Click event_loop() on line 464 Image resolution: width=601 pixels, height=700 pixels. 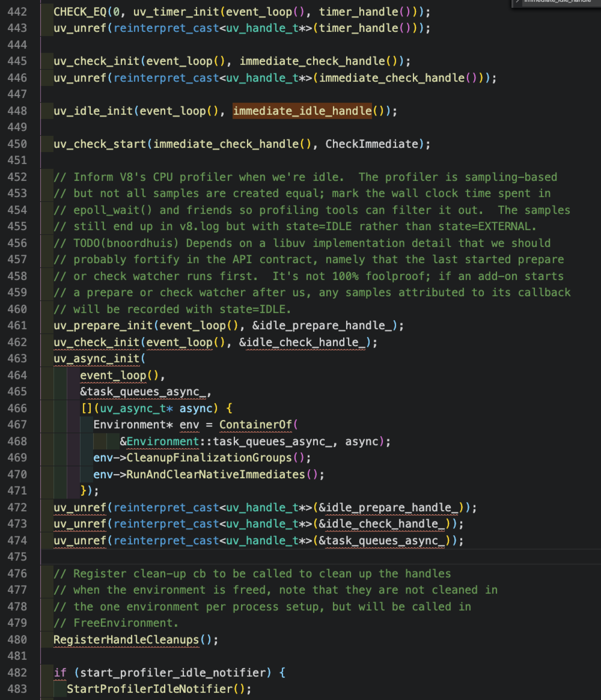click(x=119, y=375)
